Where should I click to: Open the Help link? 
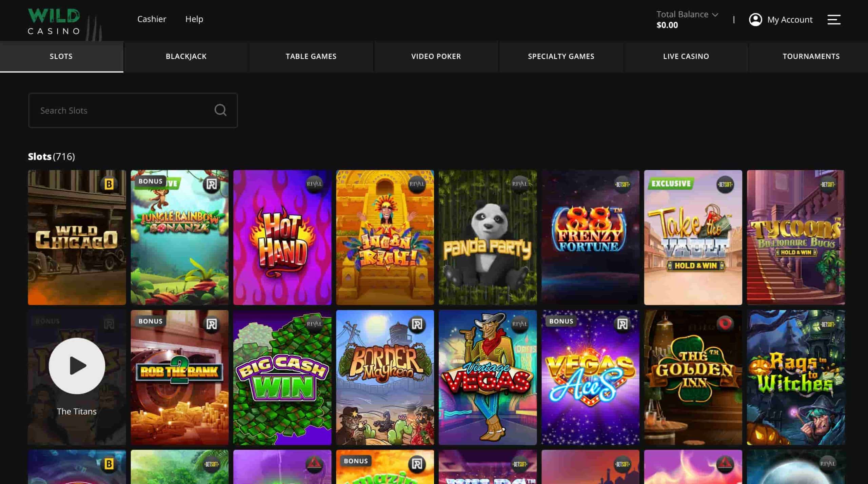click(x=194, y=19)
